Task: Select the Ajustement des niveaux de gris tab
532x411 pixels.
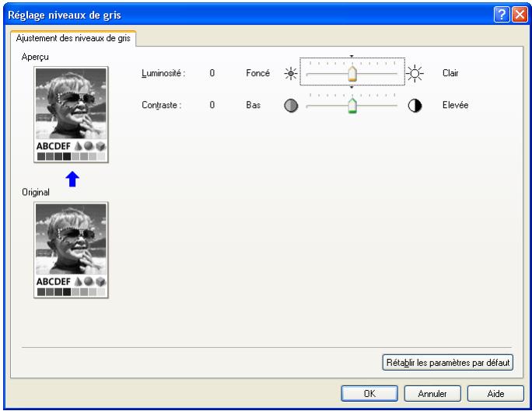Action: pyautogui.click(x=73, y=38)
